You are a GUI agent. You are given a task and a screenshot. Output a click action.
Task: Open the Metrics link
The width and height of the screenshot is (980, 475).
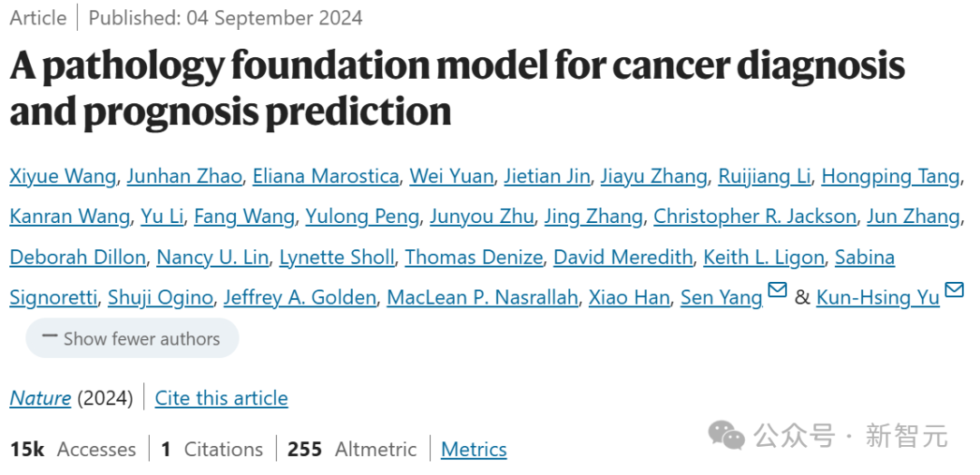coord(474,449)
